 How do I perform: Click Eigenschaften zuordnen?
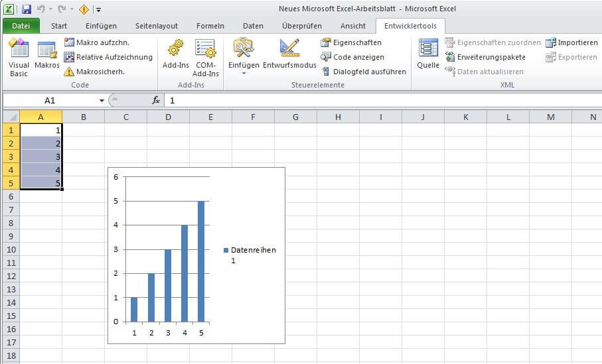pyautogui.click(x=492, y=42)
